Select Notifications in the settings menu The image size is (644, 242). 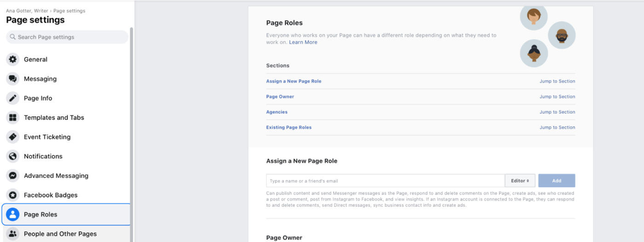43,156
